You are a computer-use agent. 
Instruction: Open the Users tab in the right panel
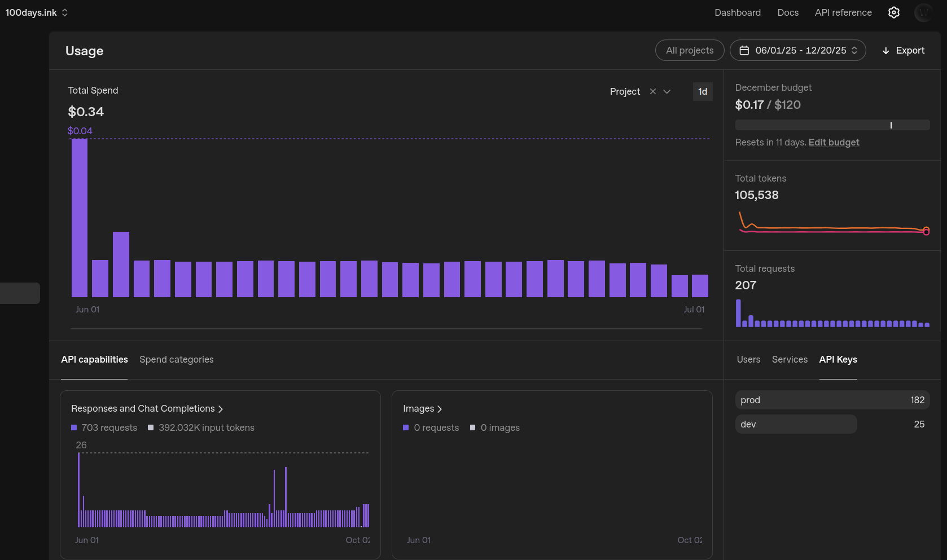748,359
